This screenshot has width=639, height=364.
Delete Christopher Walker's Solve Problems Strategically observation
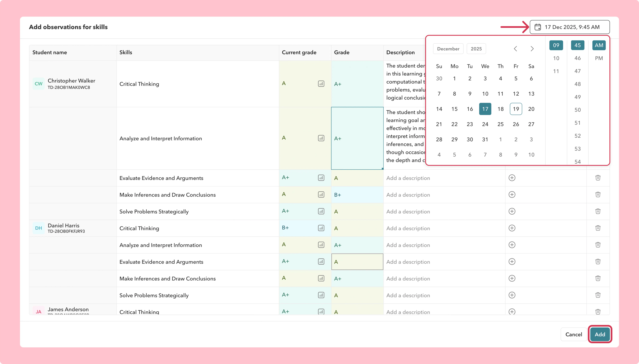click(x=598, y=211)
